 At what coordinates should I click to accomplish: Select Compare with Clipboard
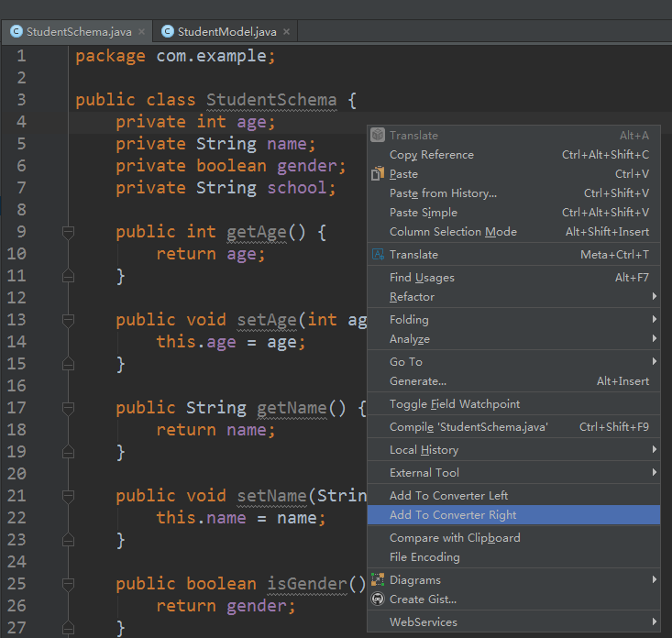pos(513,537)
